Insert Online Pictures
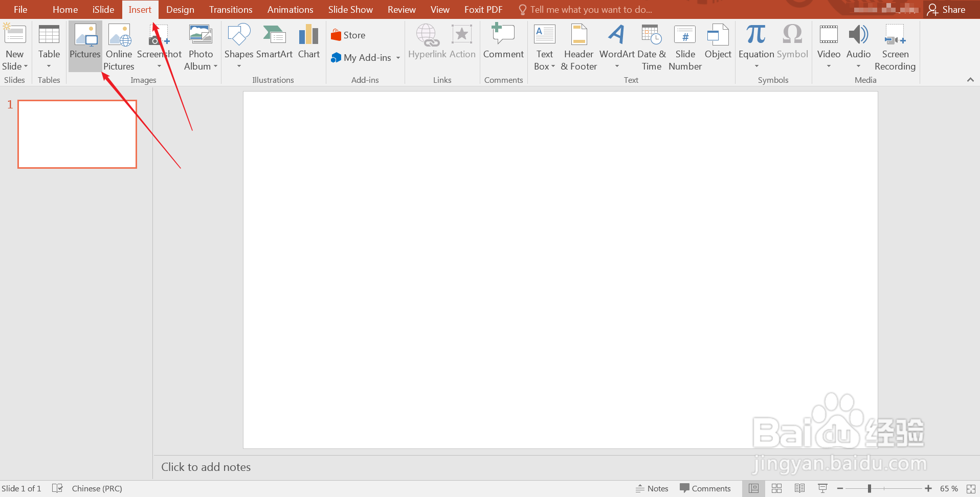This screenshot has height=497, width=980. point(119,47)
